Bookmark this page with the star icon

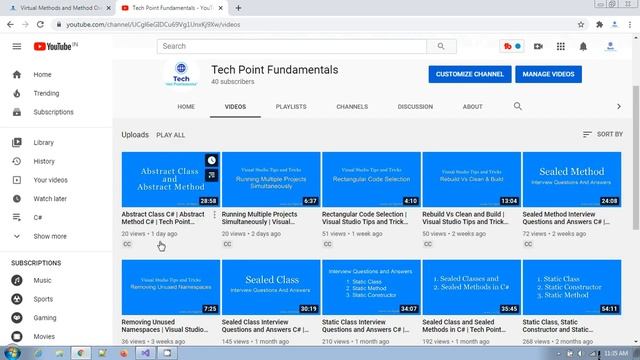(581, 24)
